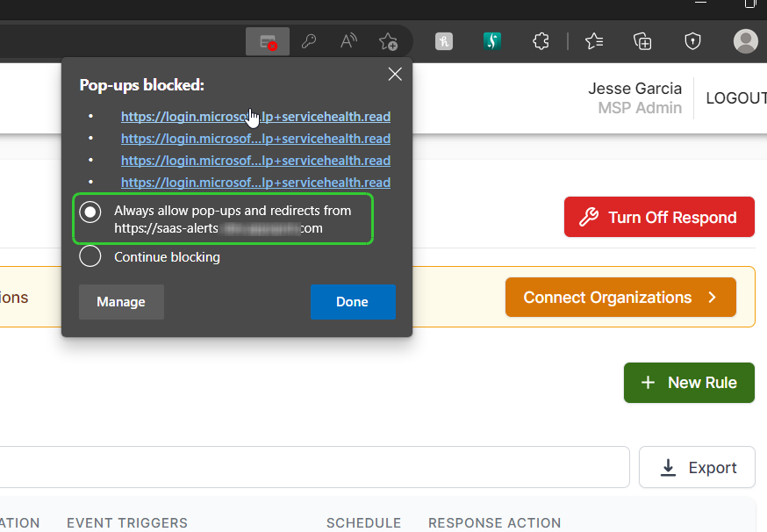Open the Collections icon in toolbar
This screenshot has height=532, width=767.
tap(642, 41)
